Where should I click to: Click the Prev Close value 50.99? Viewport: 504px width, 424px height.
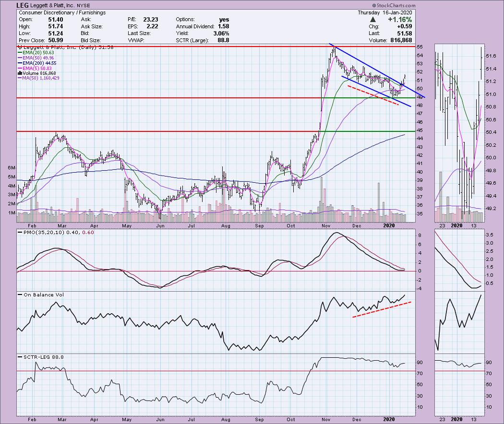coord(55,40)
